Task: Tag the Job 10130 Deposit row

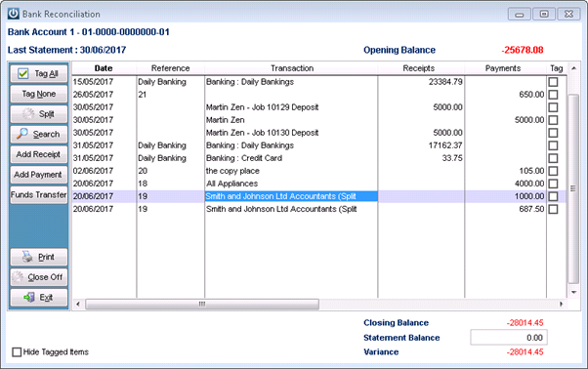Action: [553, 133]
